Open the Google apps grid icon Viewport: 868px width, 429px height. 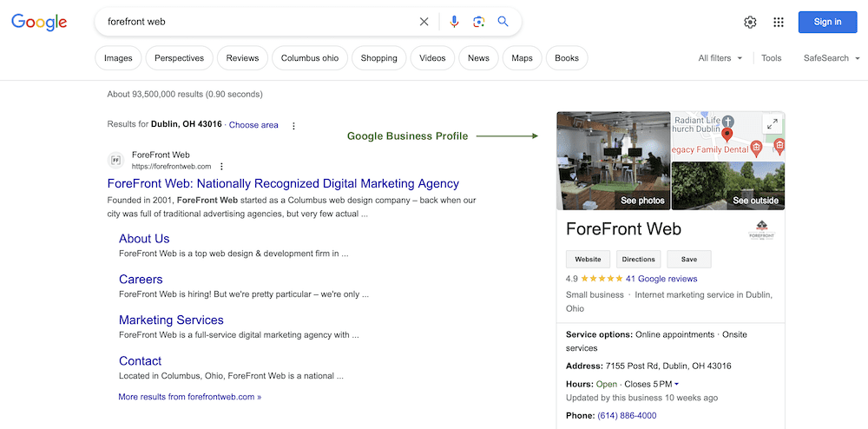779,22
